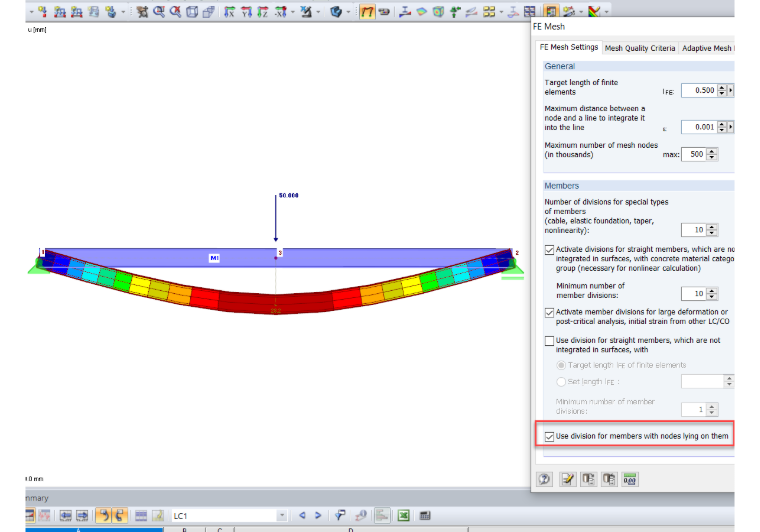Click the blue 3D rendering cube icon

pyautogui.click(x=336, y=11)
